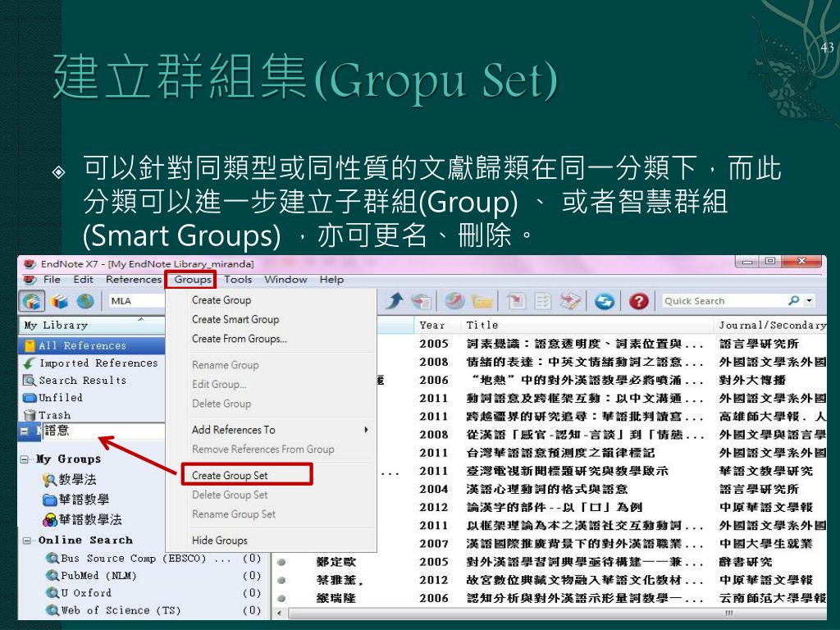
Task: Click the Format Bibliography toolbar icon
Action: click(543, 301)
